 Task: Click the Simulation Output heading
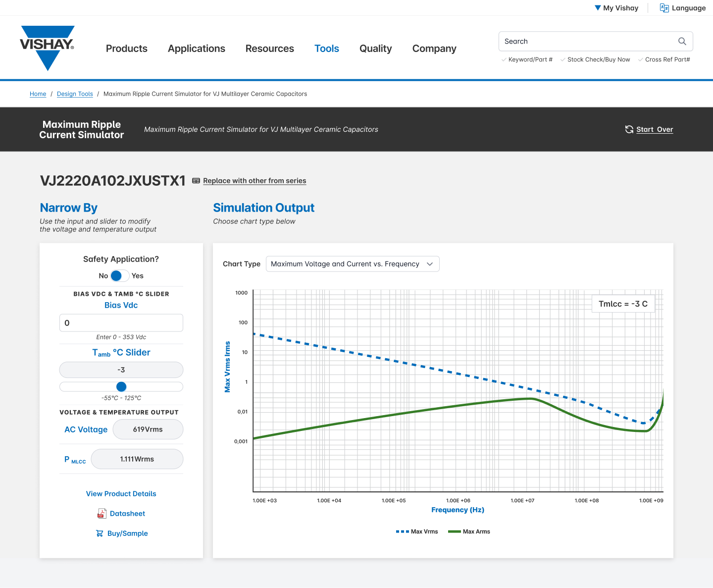[x=264, y=208]
